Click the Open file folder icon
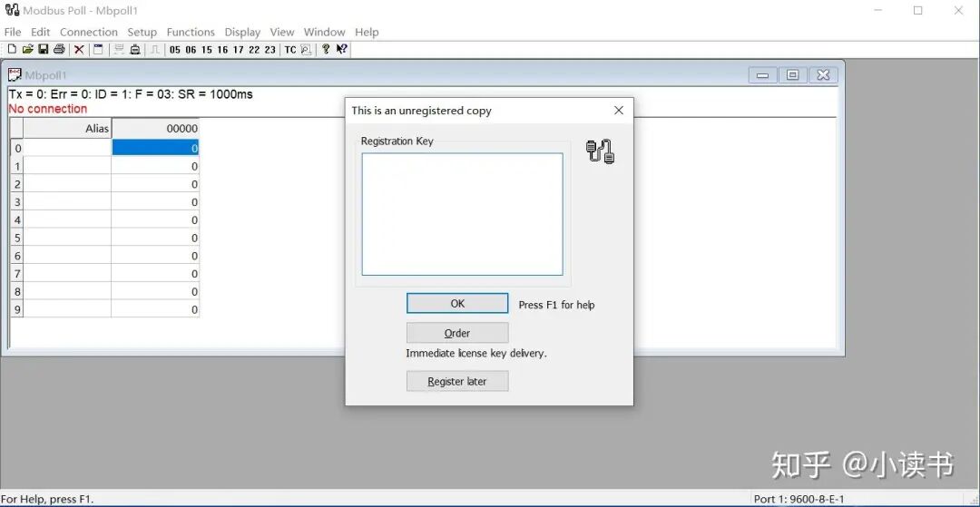Viewport: 980px width, 507px height. click(x=27, y=49)
